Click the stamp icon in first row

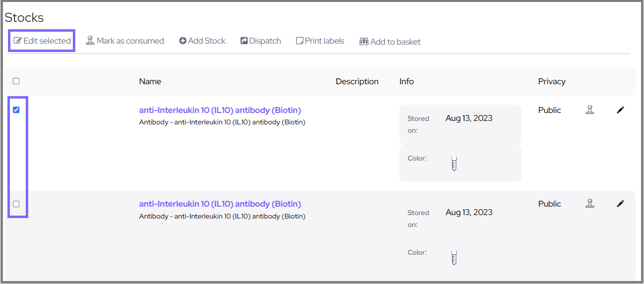click(x=590, y=110)
